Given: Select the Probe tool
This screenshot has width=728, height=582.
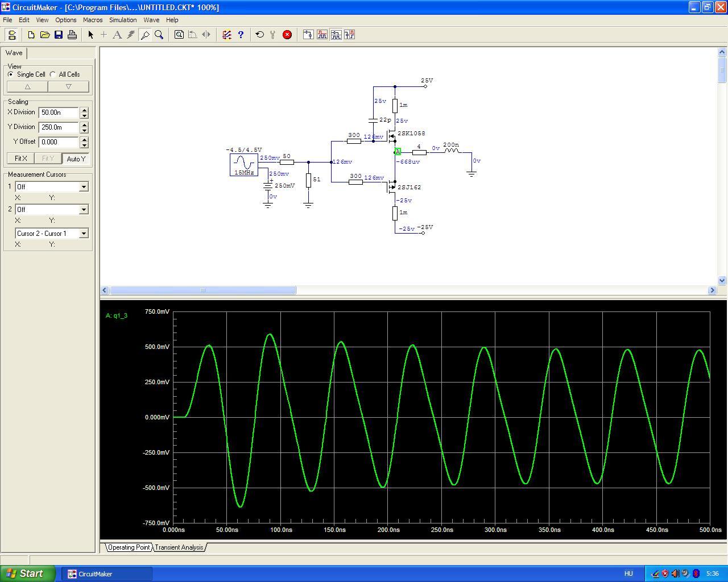Looking at the screenshot, I should pyautogui.click(x=145, y=35).
